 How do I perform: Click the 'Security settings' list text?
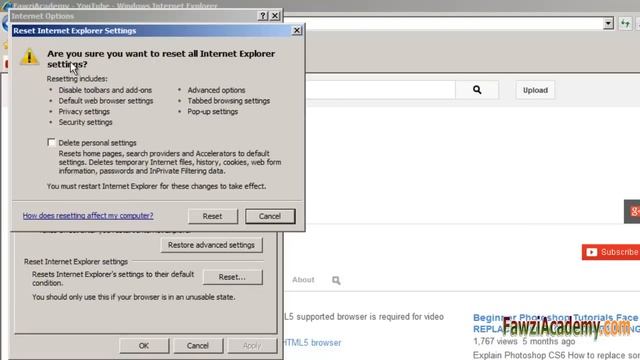pos(85,122)
